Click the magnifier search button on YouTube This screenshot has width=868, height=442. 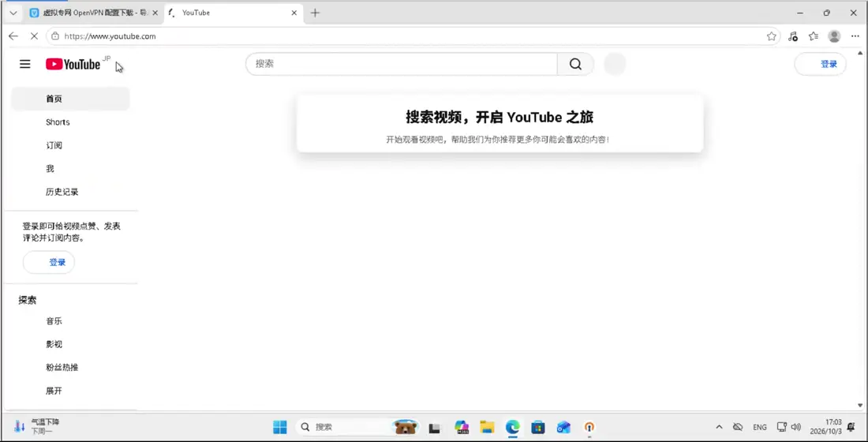point(575,64)
